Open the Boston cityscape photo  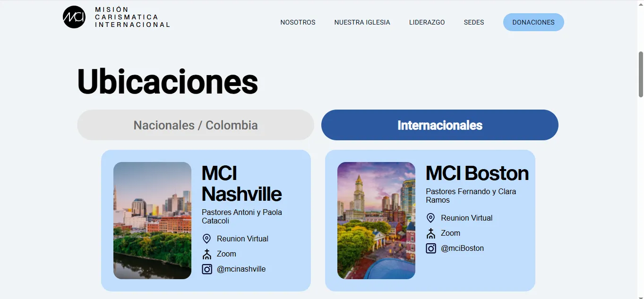(x=376, y=221)
